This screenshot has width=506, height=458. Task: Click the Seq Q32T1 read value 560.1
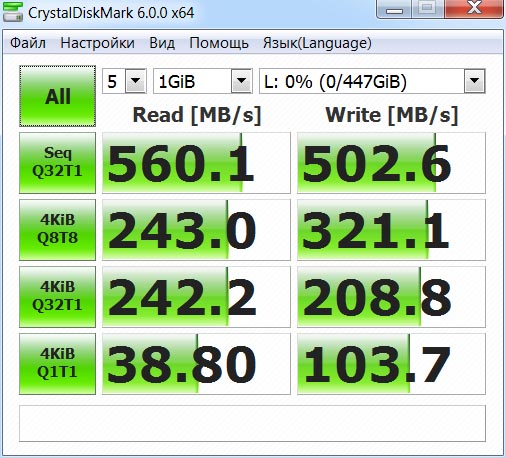click(x=196, y=163)
